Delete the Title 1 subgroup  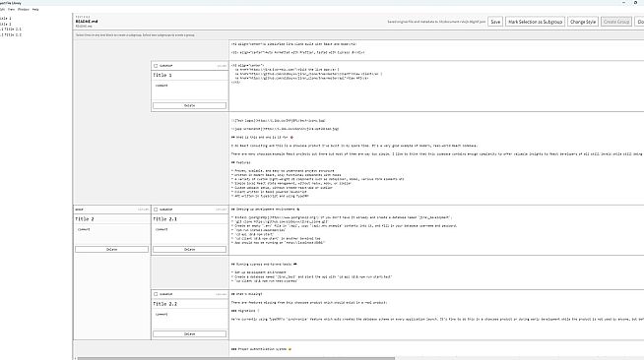(x=189, y=106)
